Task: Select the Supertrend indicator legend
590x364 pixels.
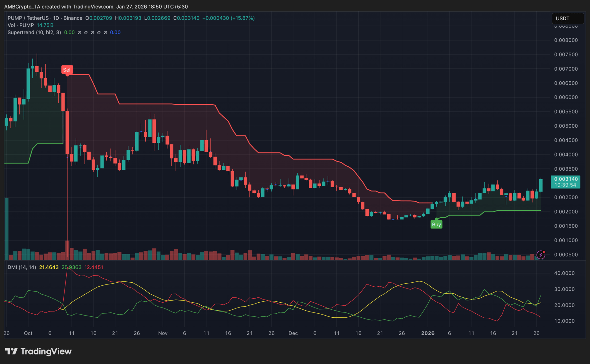Action: click(34, 32)
